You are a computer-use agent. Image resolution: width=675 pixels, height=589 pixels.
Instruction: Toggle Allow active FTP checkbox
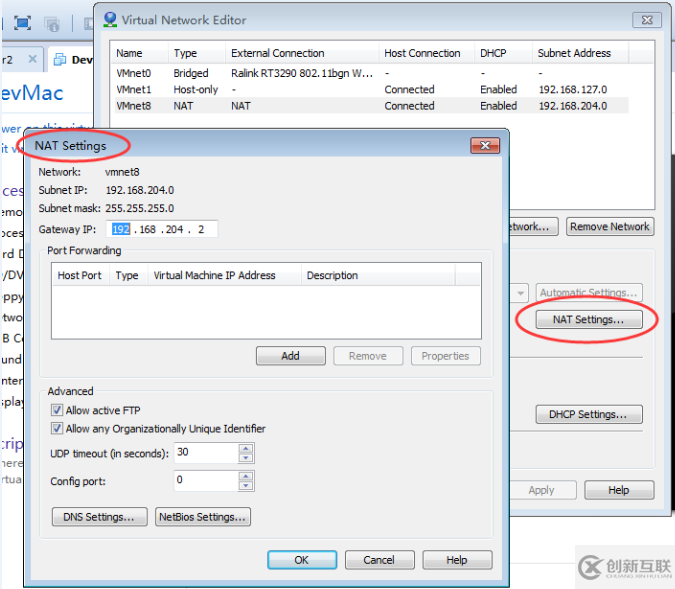click(57, 410)
